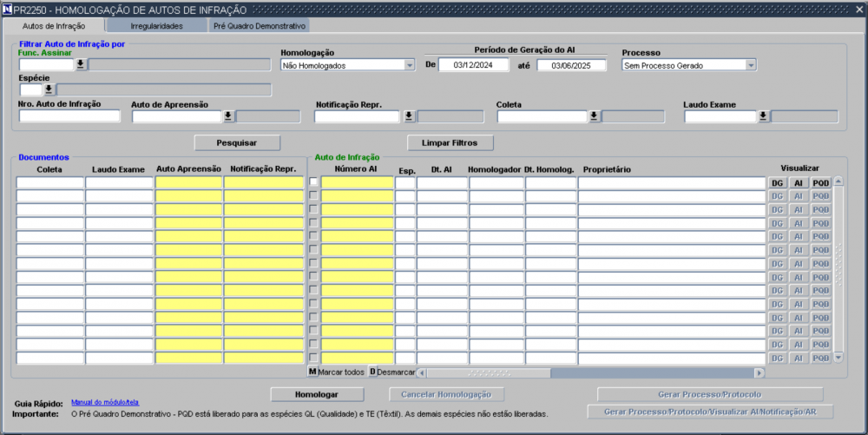This screenshot has width=868, height=435.
Task: Click the Nro. Auto de Infração input field
Action: (69, 115)
